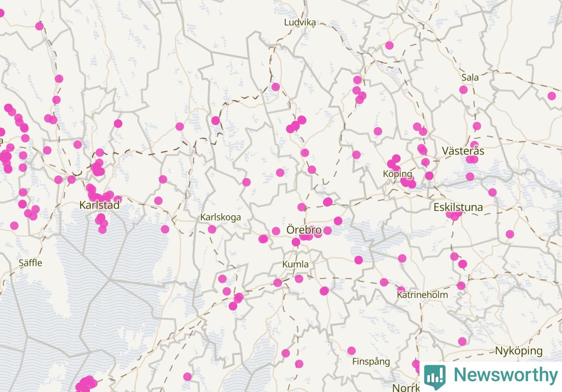Click the Katrineholm town label
Viewport: 562px width, 392px height.
422,294
